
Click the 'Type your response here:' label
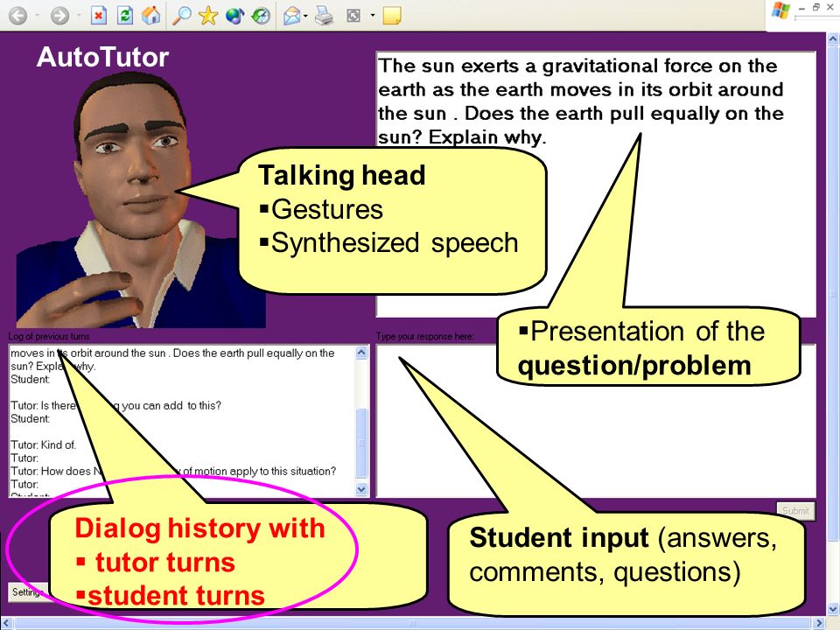point(425,336)
